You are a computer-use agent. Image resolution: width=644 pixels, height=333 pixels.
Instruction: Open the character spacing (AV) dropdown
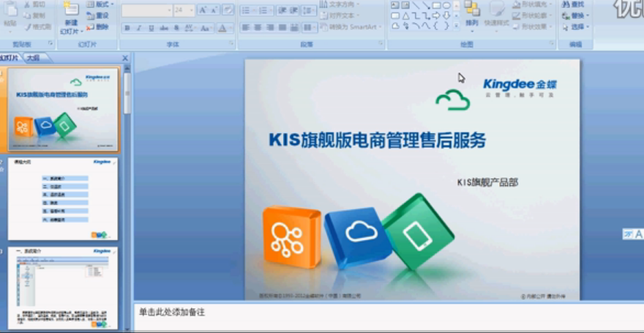pyautogui.click(x=190, y=28)
